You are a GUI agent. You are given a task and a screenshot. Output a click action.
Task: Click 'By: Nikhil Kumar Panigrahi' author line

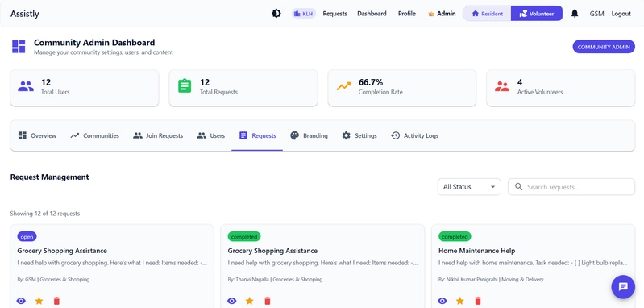tap(491, 279)
